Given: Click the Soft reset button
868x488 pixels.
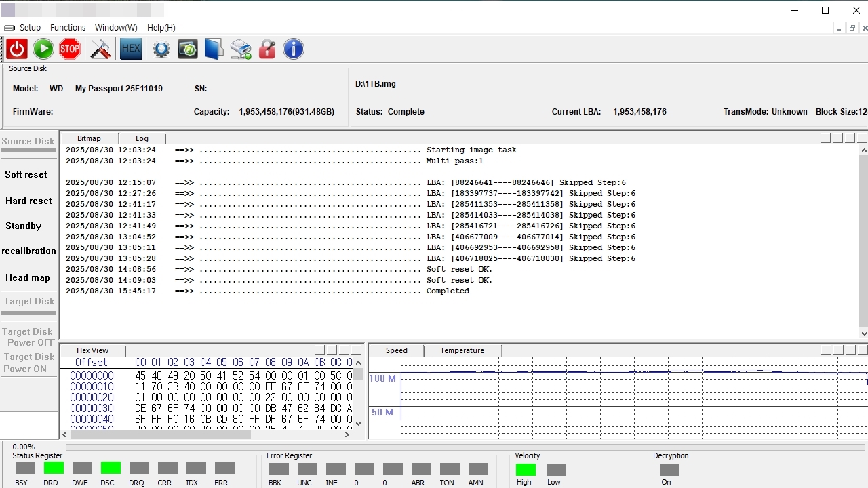Looking at the screenshot, I should pyautogui.click(x=26, y=175).
